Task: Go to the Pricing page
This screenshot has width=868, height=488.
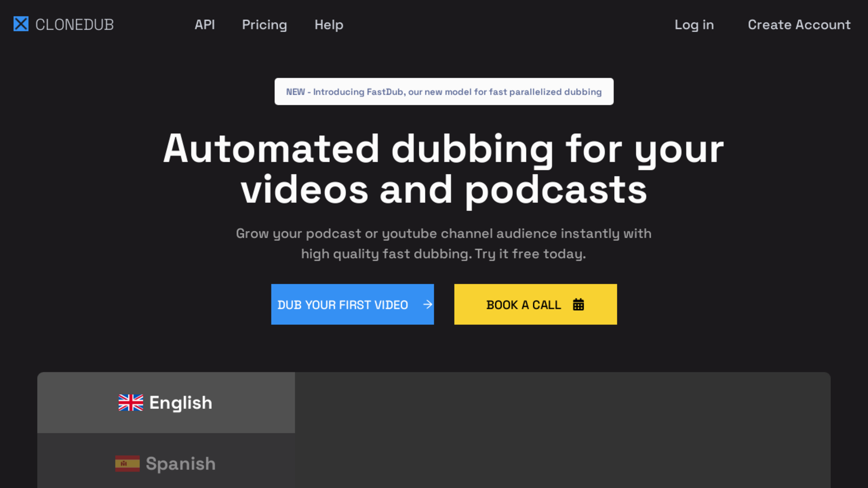Action: pos(264,25)
